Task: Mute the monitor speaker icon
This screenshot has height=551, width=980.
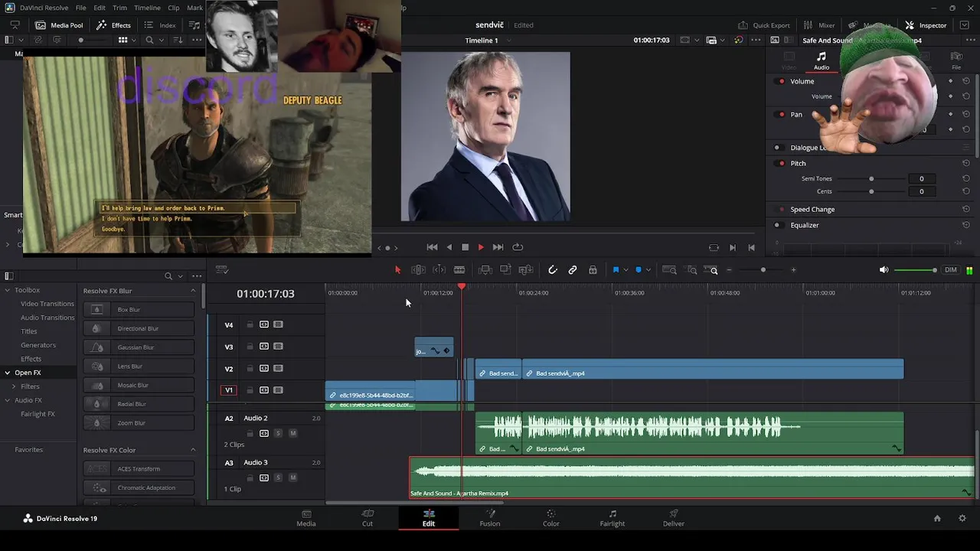Action: [884, 270]
